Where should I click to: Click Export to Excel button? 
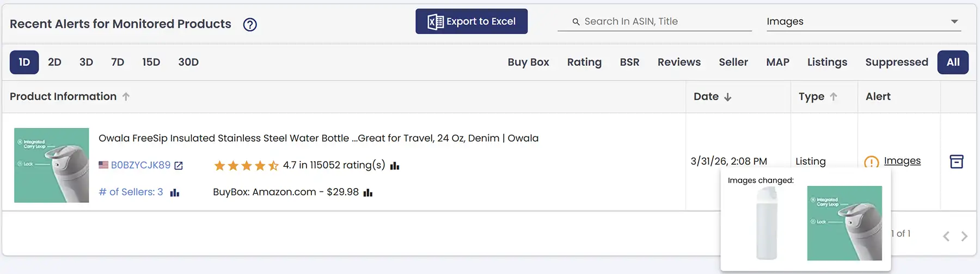pyautogui.click(x=471, y=21)
